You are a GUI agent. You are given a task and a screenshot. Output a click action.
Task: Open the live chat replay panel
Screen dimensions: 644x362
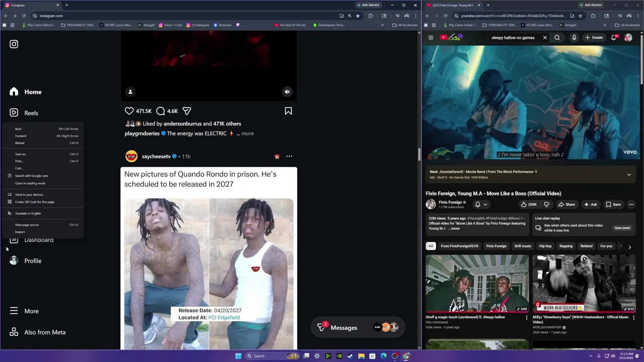(622, 228)
